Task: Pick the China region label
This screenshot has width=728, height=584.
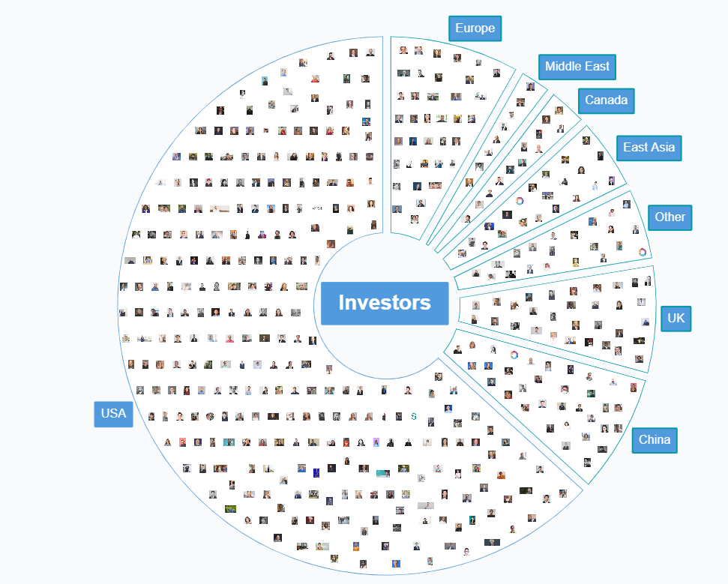Action: 654,440
